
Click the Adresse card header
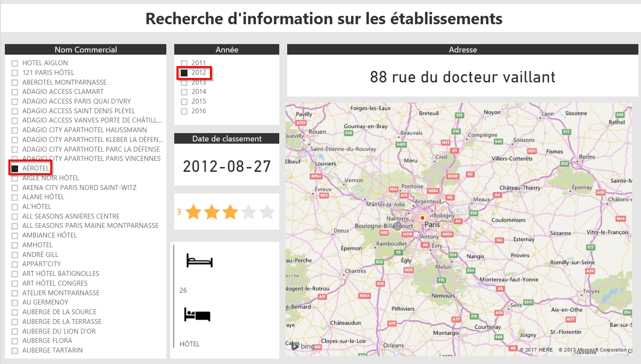(x=462, y=50)
